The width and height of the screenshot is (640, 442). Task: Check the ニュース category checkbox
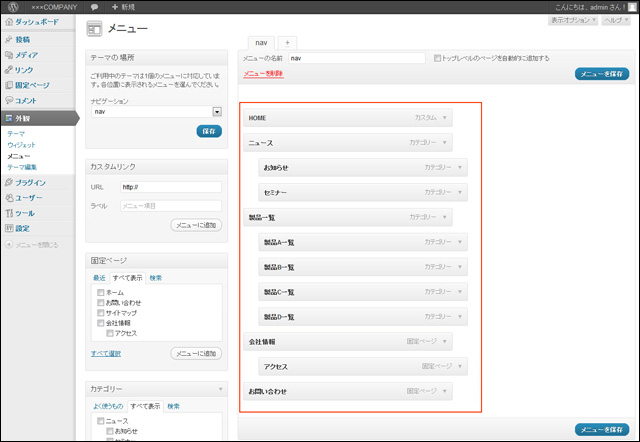(x=100, y=421)
